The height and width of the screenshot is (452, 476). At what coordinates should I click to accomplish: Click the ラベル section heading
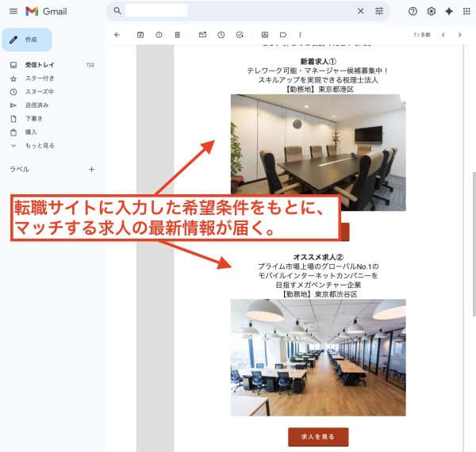(19, 169)
